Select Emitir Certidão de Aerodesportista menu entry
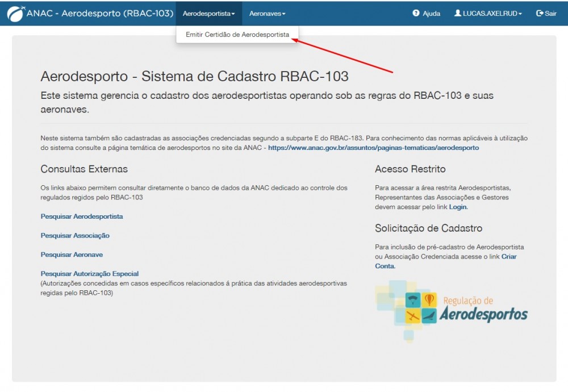 click(x=237, y=35)
